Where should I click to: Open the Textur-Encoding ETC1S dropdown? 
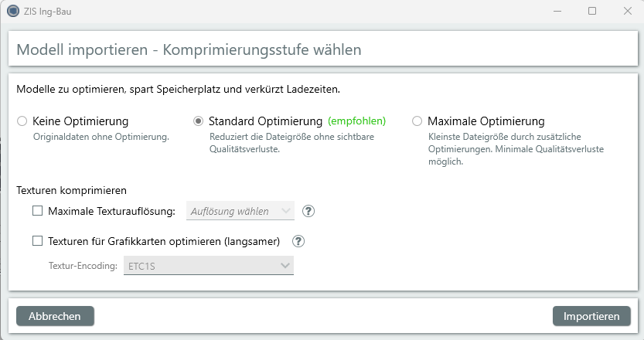point(209,266)
